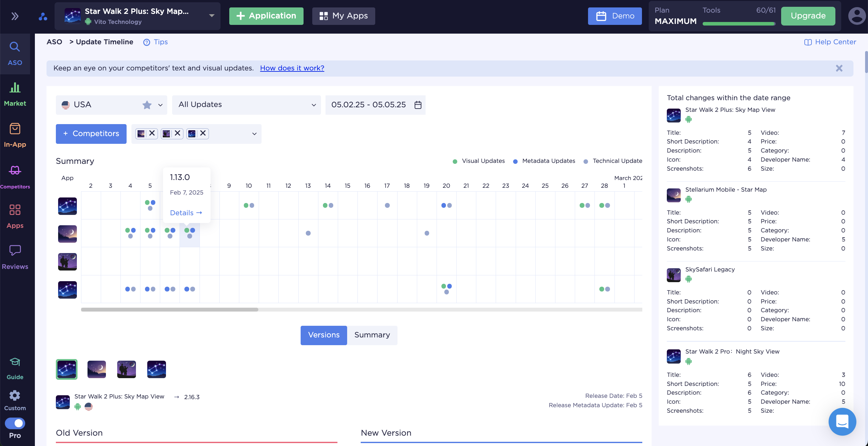Open the ASO search section
Image resolution: width=868 pixels, height=446 pixels.
(15, 54)
